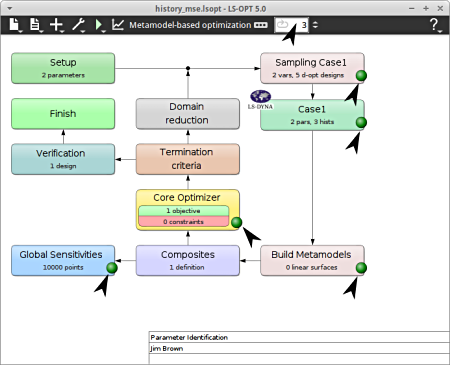This screenshot has width=450, height=365.
Task: Click the plus Add icon in toolbar
Action: pyautogui.click(x=56, y=25)
